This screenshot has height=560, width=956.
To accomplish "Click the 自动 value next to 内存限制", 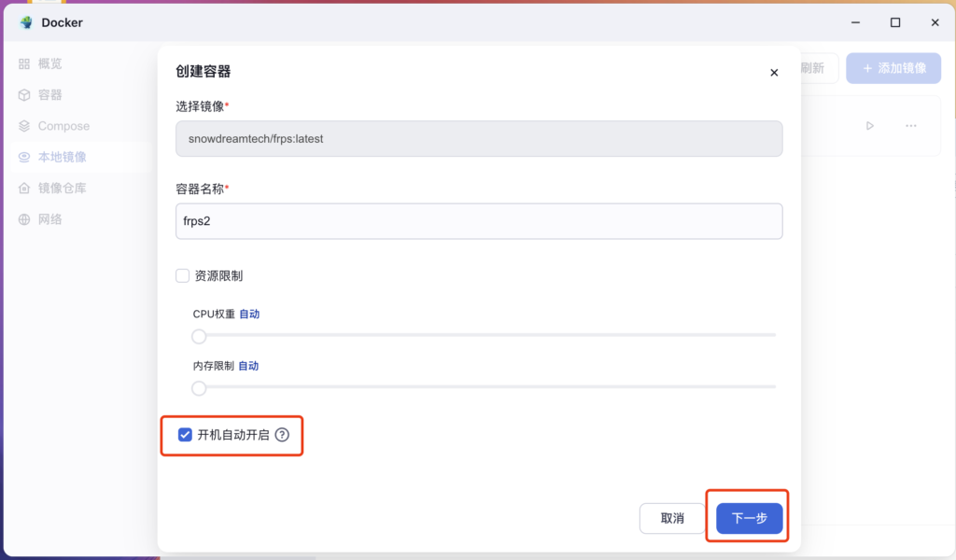I will [x=248, y=366].
